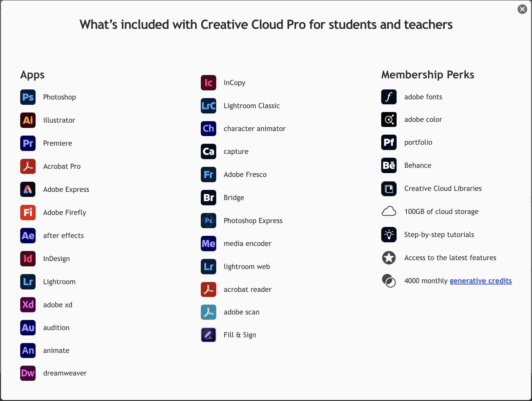Click the Creative Cloud Libraries icon
This screenshot has width=532, height=401.
pyautogui.click(x=389, y=188)
